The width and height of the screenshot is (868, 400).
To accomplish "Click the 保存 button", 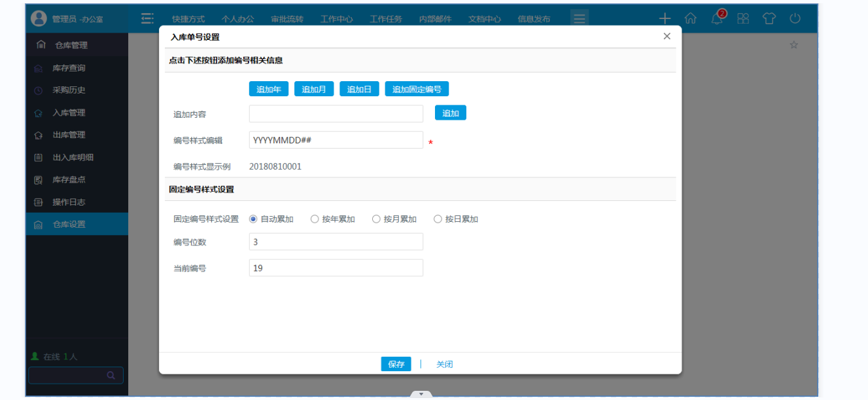I will coord(396,365).
